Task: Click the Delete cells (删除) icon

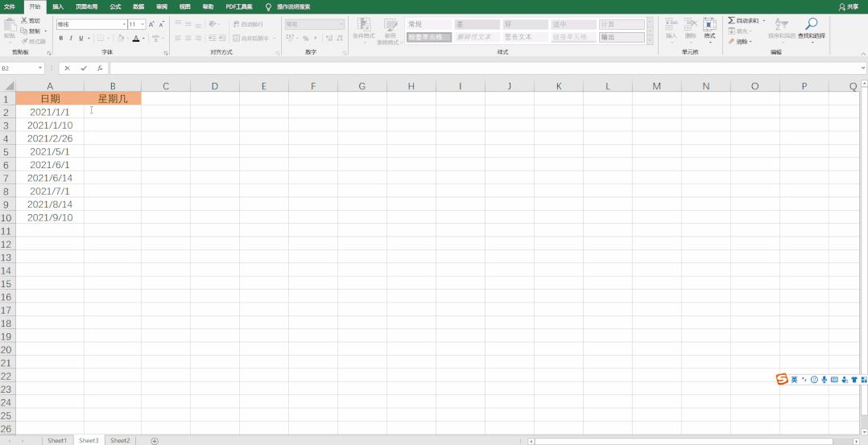Action: pyautogui.click(x=690, y=28)
